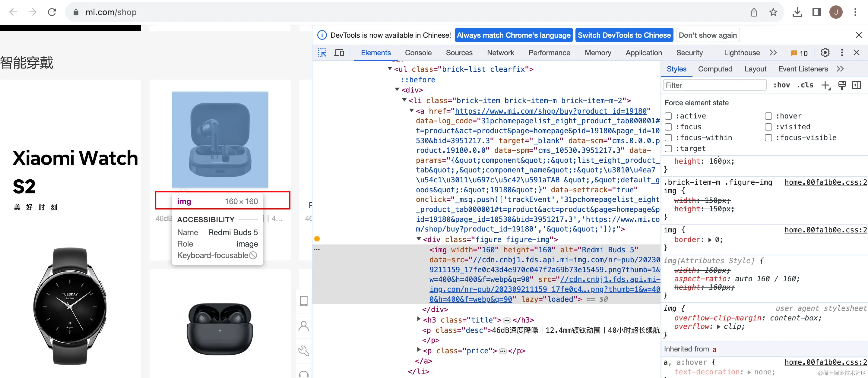Click Always match Chrome's language
This screenshot has height=378, width=868.
(514, 35)
